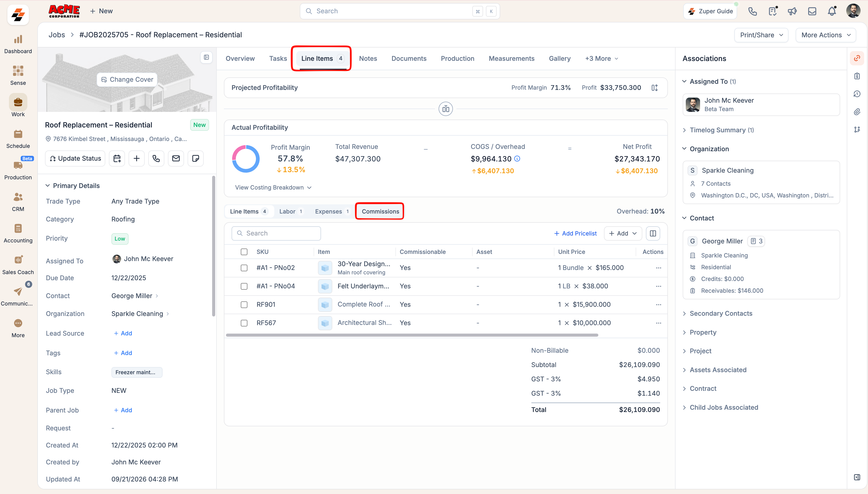Tick the select-all checkbox in table header

[x=244, y=252]
